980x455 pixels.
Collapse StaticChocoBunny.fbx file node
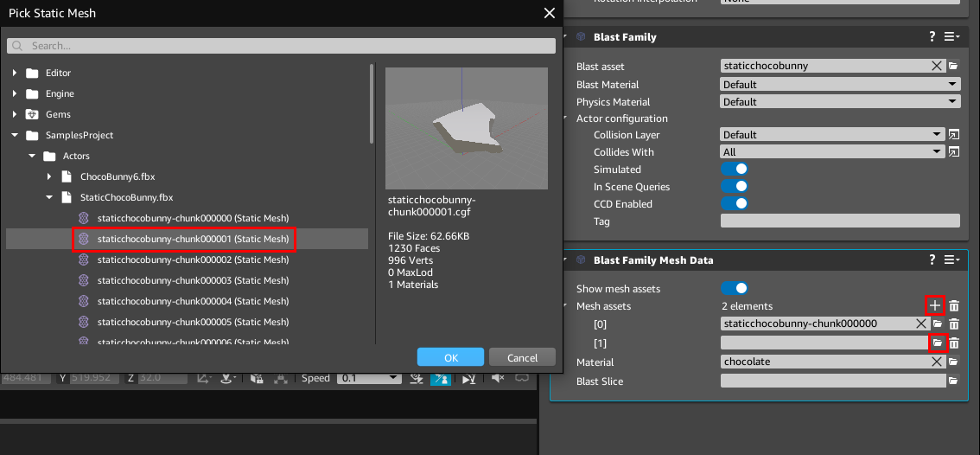[x=49, y=197]
